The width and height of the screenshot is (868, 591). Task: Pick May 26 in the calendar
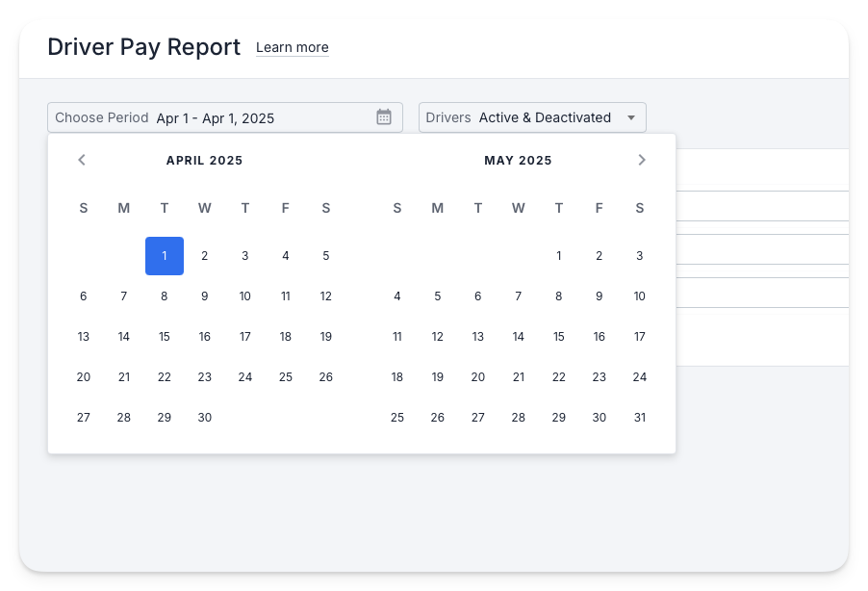click(437, 418)
